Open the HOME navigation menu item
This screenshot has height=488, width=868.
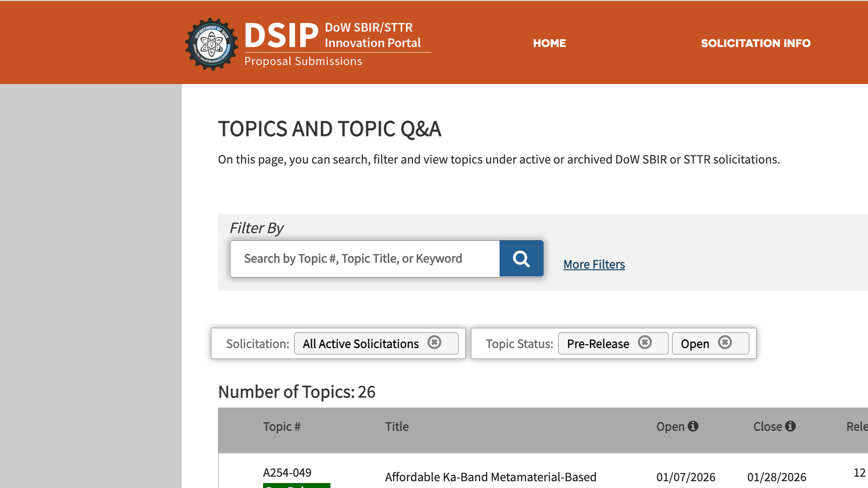(x=549, y=43)
